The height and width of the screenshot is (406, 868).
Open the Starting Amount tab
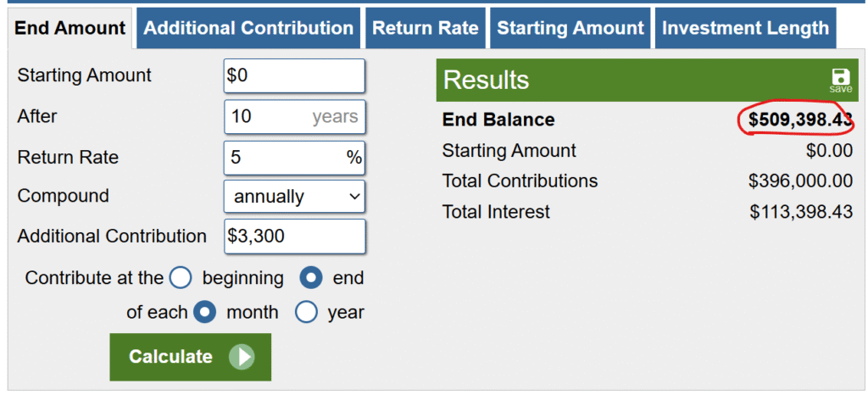[570, 28]
